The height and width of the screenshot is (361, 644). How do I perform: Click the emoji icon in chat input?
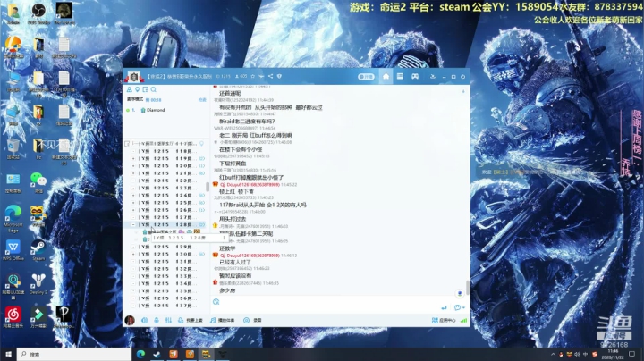coord(216,302)
